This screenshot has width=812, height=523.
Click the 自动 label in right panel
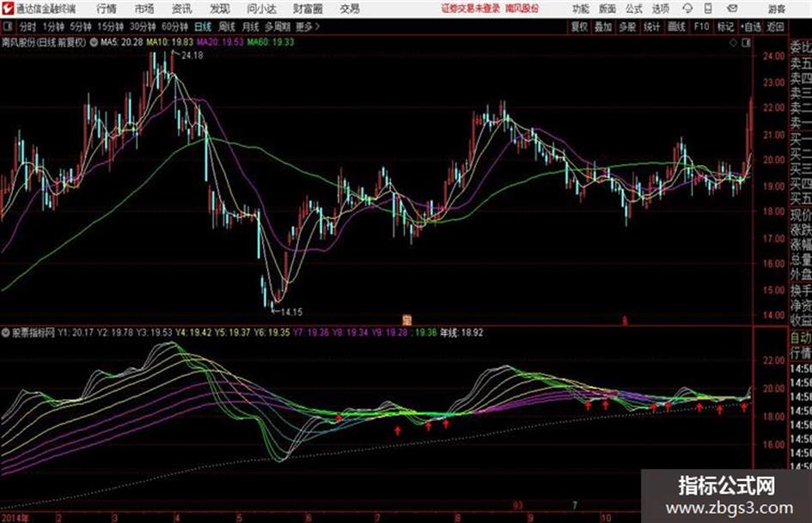tap(801, 338)
